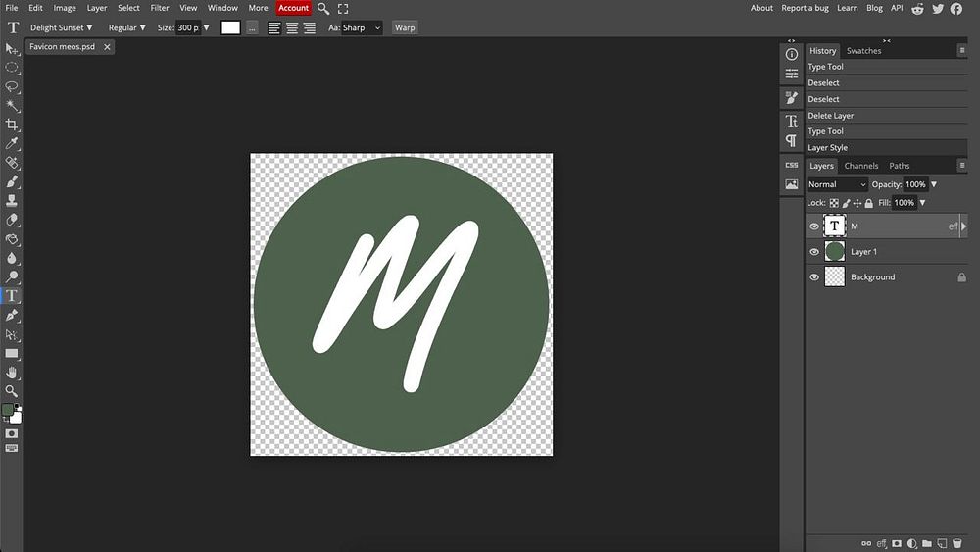Select the Eyedropper tool
980x552 pixels.
(x=11, y=143)
